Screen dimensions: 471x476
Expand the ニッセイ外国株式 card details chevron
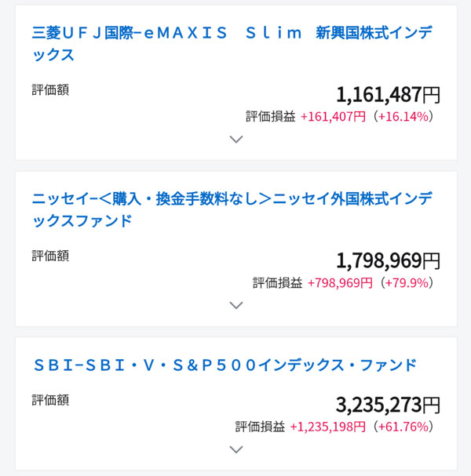[235, 305]
